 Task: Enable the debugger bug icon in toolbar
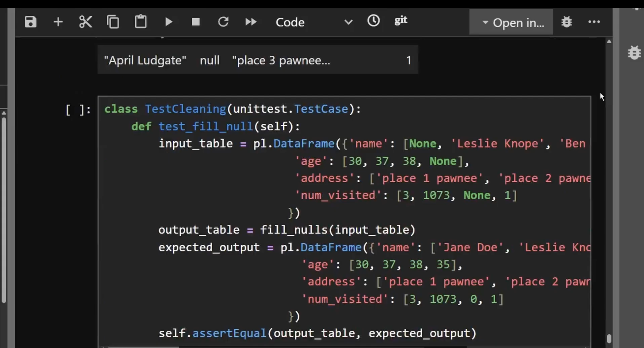click(567, 22)
